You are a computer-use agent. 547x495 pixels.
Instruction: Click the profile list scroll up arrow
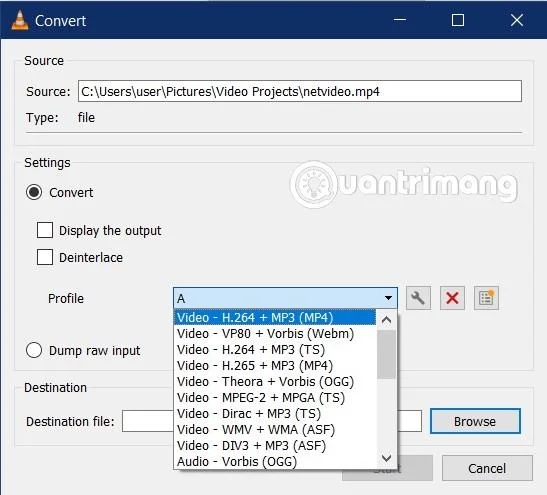click(x=386, y=320)
